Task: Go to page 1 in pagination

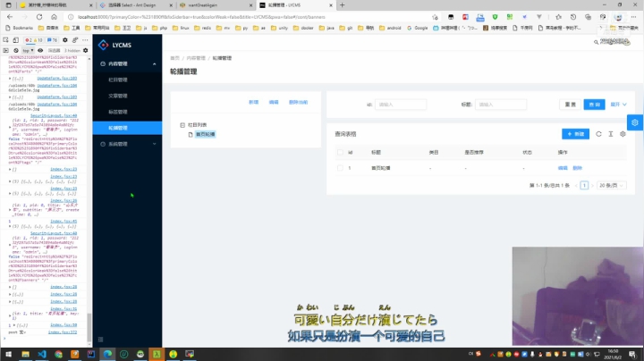Action: click(x=584, y=186)
